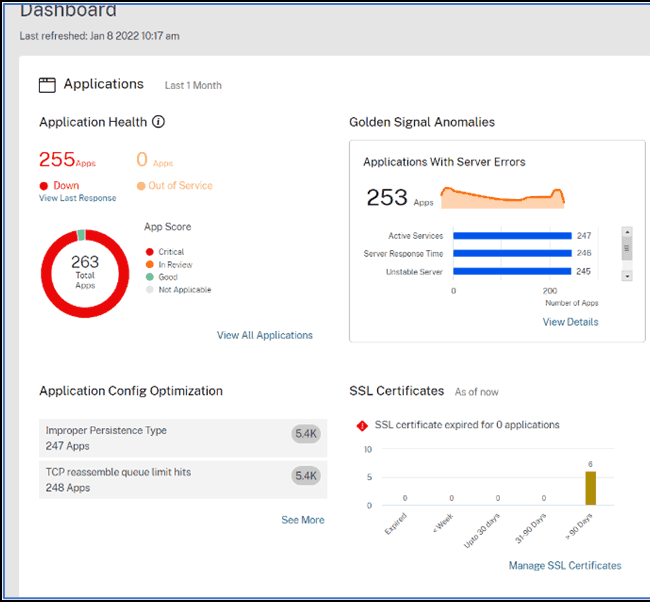The height and width of the screenshot is (602, 650).
Task: Click the Expired axis label in SSL chart
Action: tap(396, 524)
